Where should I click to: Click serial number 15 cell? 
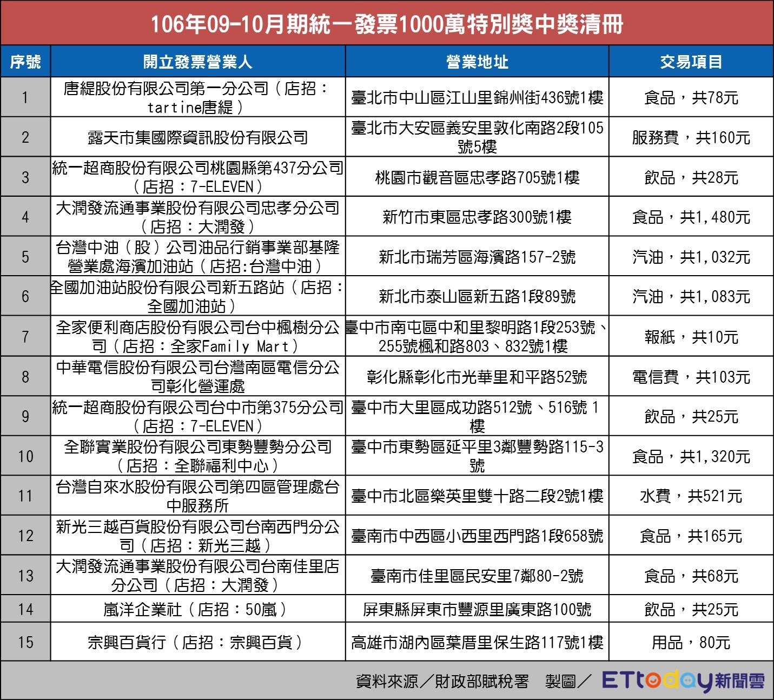[25, 642]
